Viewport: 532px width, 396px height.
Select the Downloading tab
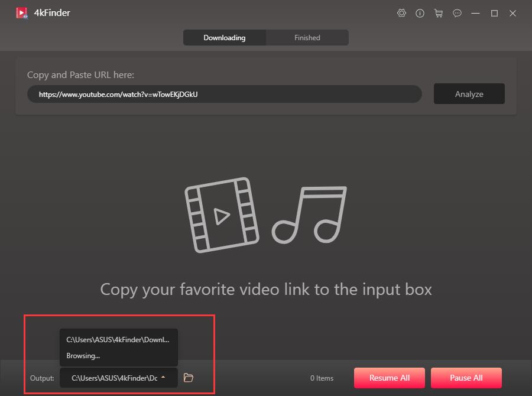click(x=225, y=37)
